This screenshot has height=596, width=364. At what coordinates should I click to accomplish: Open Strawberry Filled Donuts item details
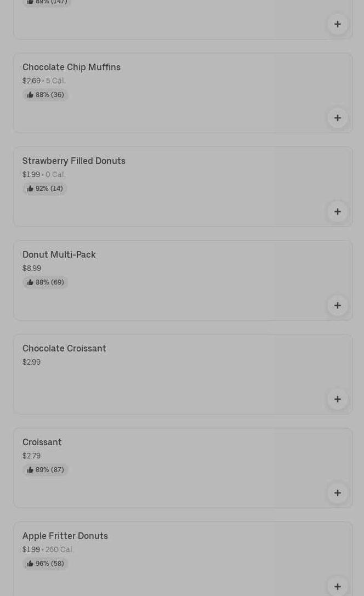click(x=74, y=161)
